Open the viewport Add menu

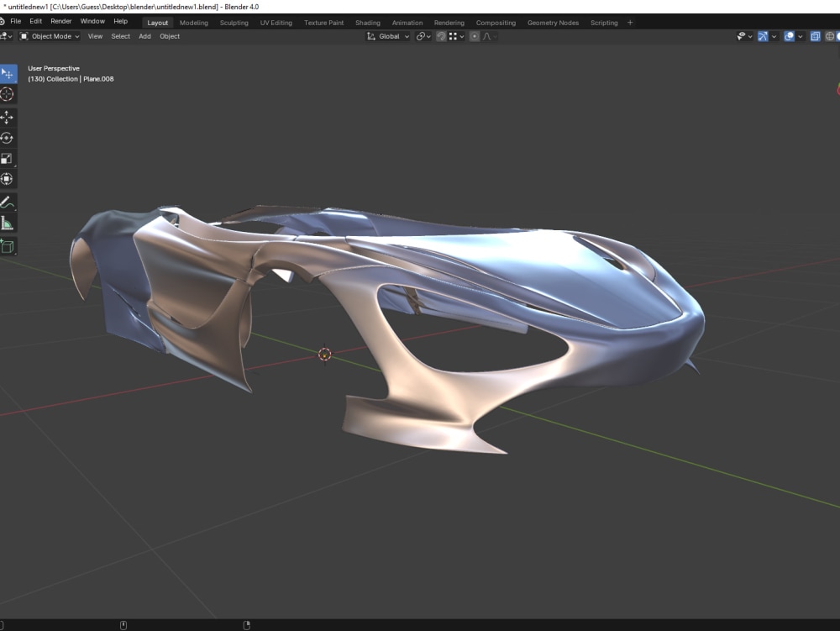pos(144,36)
